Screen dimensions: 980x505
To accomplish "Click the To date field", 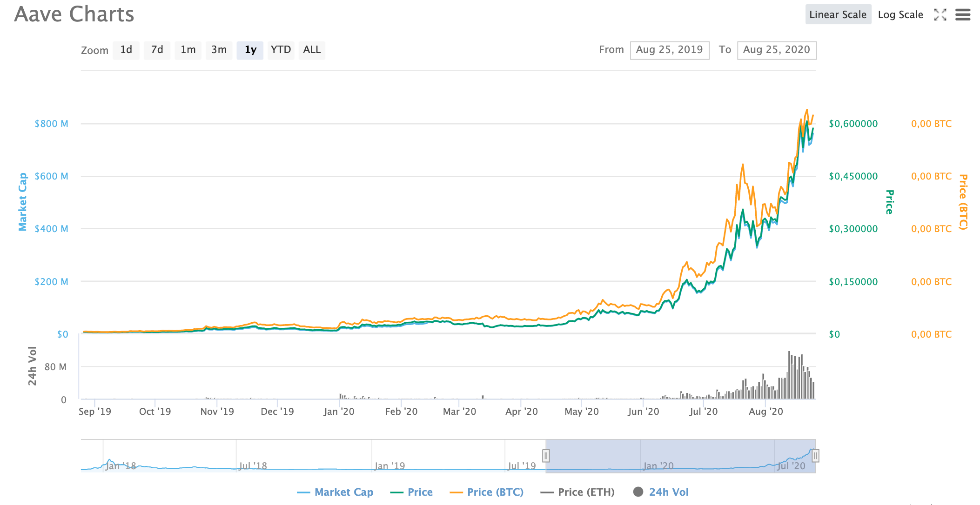I will (x=776, y=50).
